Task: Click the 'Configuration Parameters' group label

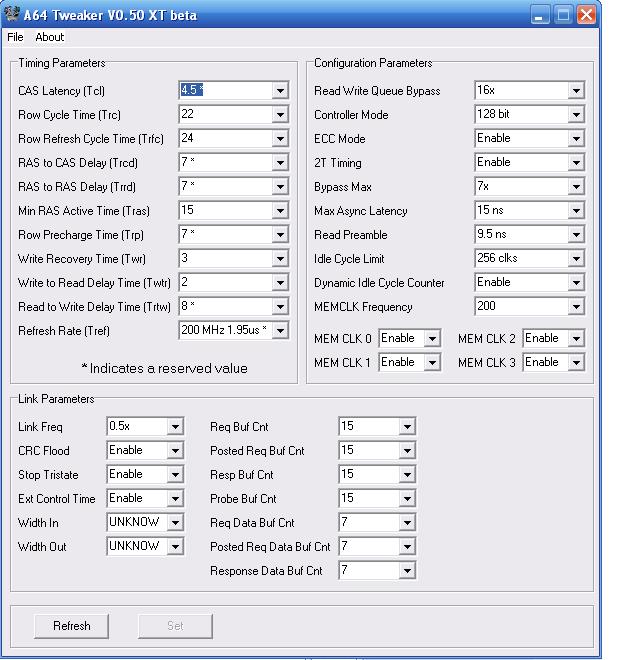Action: tap(373, 63)
